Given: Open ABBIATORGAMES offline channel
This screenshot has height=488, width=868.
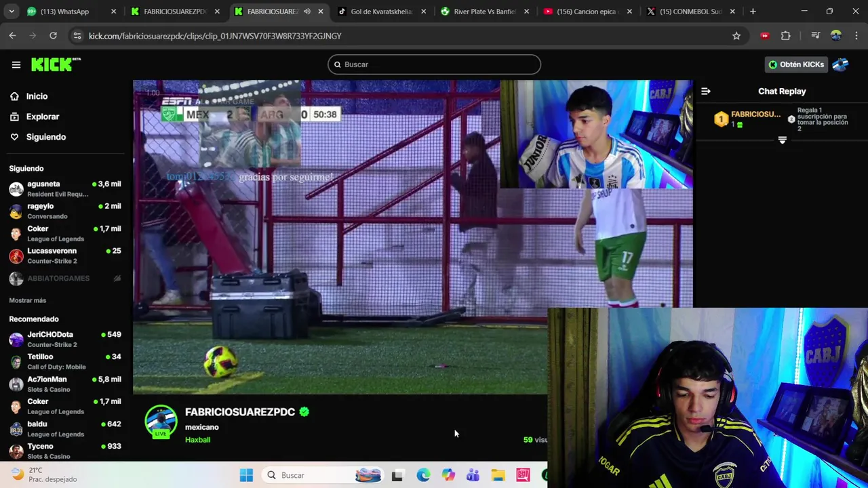Looking at the screenshot, I should point(65,279).
